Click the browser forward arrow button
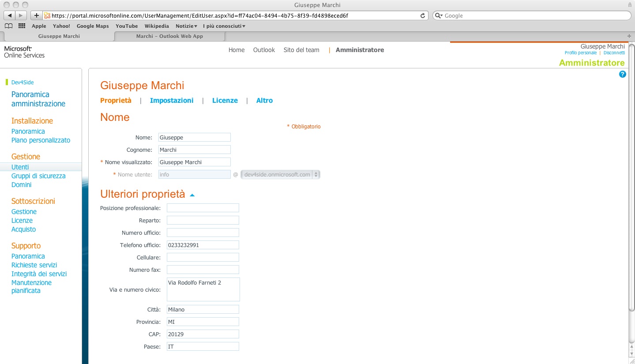 click(x=21, y=15)
